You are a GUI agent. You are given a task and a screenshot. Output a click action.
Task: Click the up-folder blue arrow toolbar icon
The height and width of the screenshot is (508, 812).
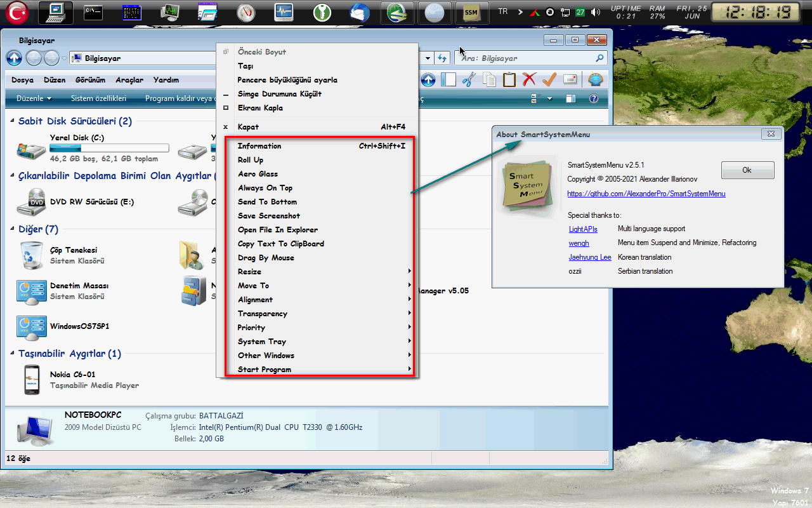click(x=428, y=79)
